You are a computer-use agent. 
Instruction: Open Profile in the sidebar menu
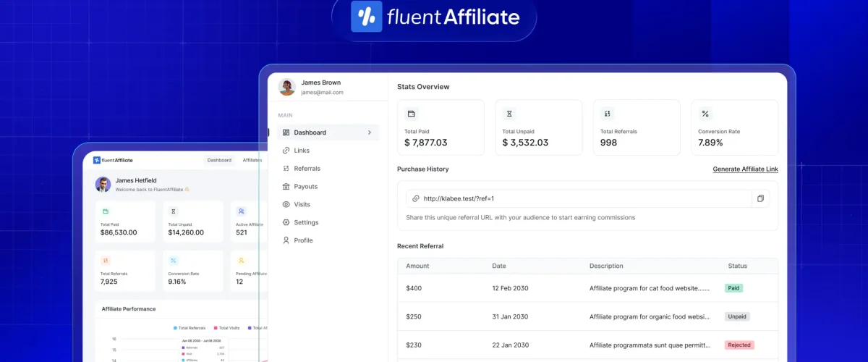point(303,240)
